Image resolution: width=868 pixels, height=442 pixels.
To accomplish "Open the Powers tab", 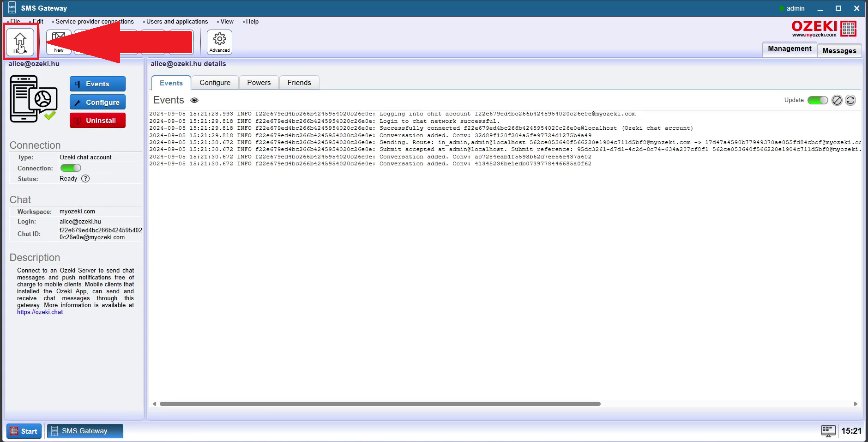I will tap(259, 83).
